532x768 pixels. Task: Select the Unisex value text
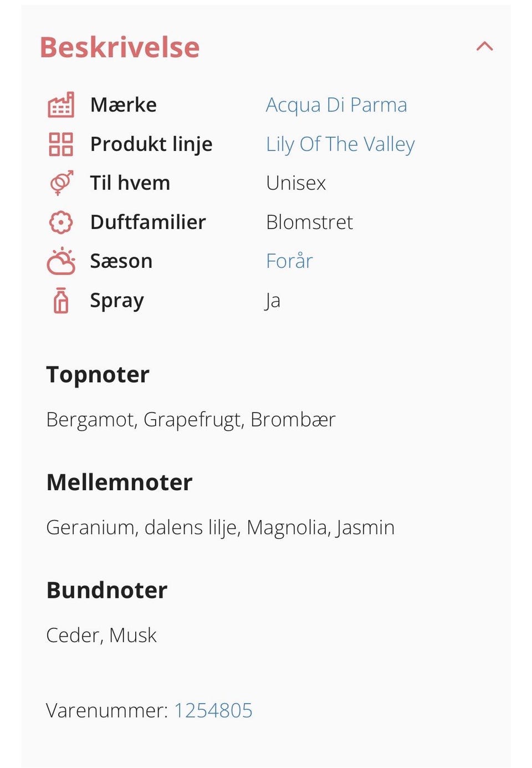296,182
